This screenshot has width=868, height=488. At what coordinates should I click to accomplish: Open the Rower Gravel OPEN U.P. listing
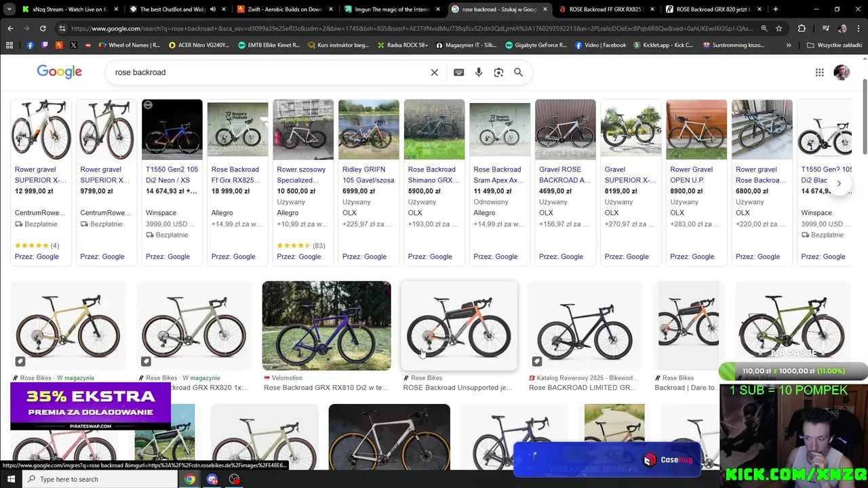pos(696,182)
